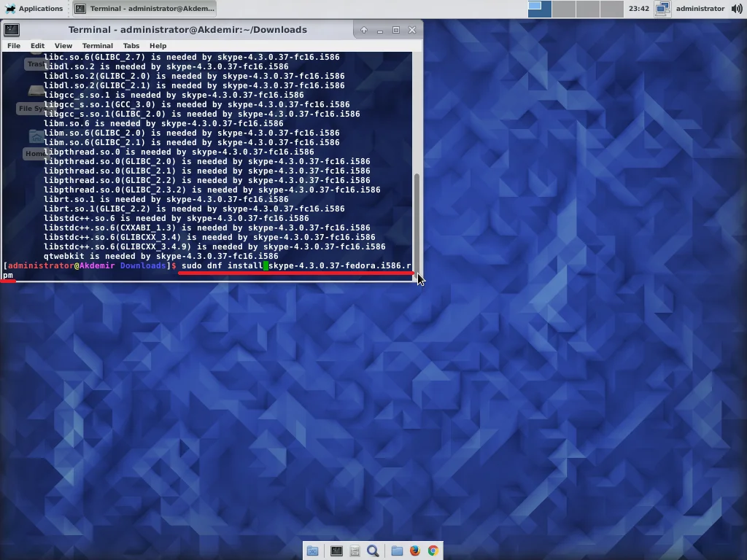Viewport: 747px width, 560px height.
Task: Launch the terminal emulator from the dock
Action: (x=336, y=551)
